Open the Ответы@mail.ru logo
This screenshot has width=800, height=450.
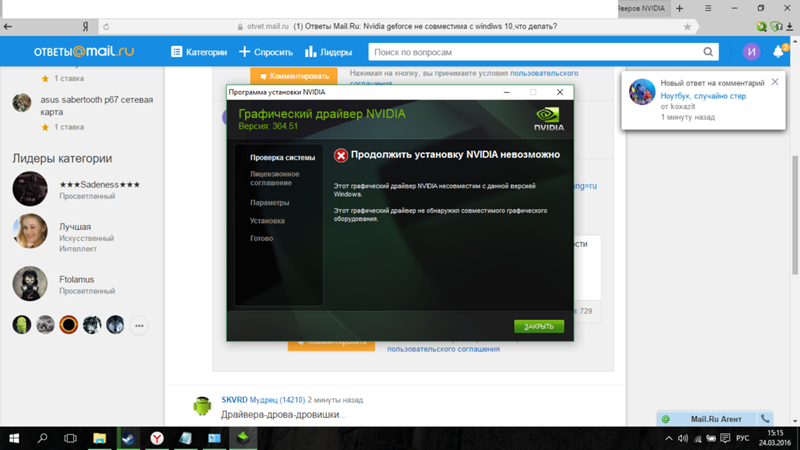pos(84,52)
